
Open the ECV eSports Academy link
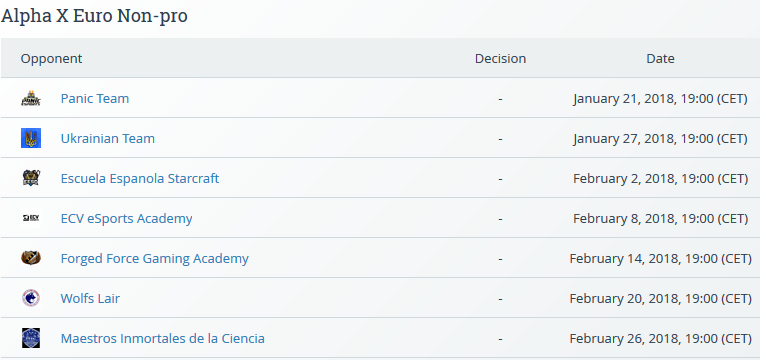[127, 219]
